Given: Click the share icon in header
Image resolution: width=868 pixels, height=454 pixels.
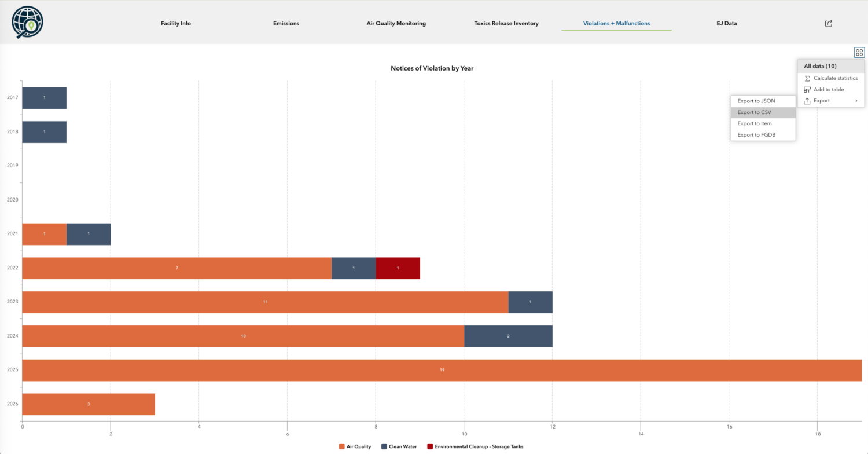Looking at the screenshot, I should pyautogui.click(x=828, y=23).
